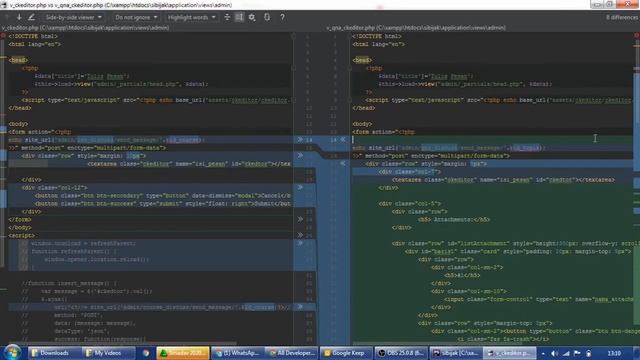Open the network tray icon
This screenshot has height=360, width=640.
pyautogui.click(x=566, y=353)
